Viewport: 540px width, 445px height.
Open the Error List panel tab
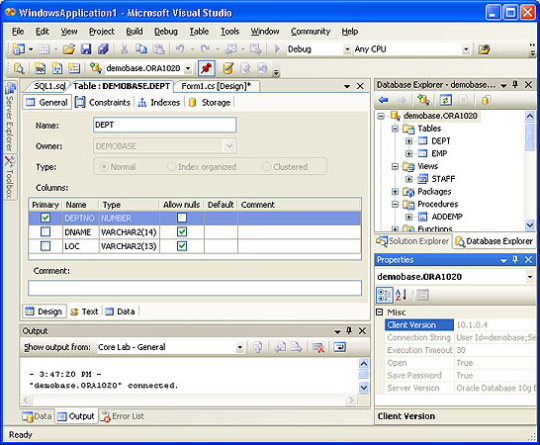click(122, 416)
